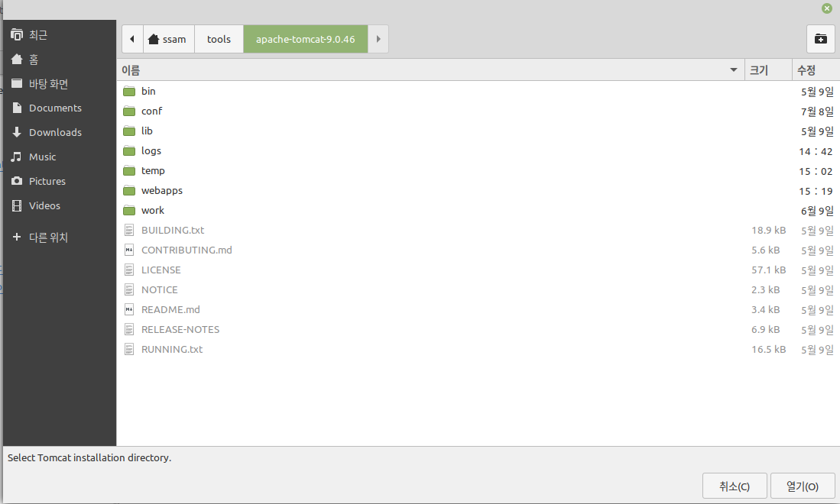
Task: Close the dialog with the green X button
Action: click(826, 8)
